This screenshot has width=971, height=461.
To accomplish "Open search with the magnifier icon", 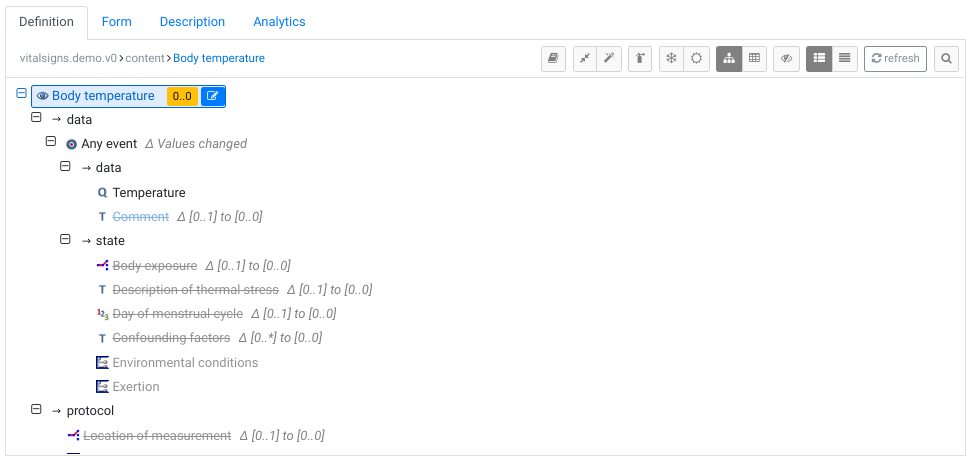I will (x=946, y=59).
